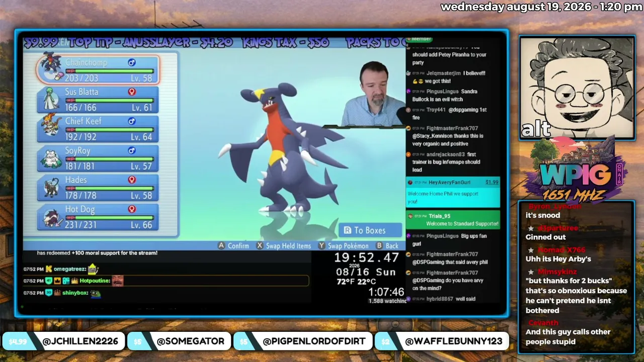Select the To Boxes button
644x362 pixels.
pos(370,230)
